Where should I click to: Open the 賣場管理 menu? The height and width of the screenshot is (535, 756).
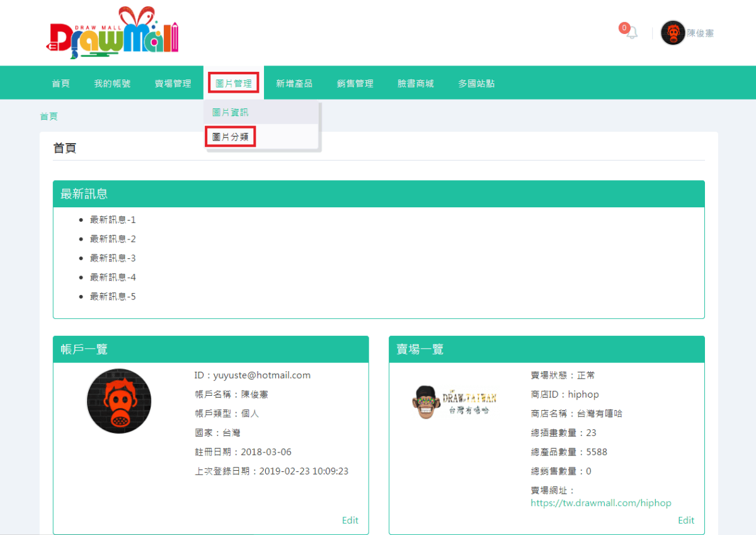[x=173, y=83]
